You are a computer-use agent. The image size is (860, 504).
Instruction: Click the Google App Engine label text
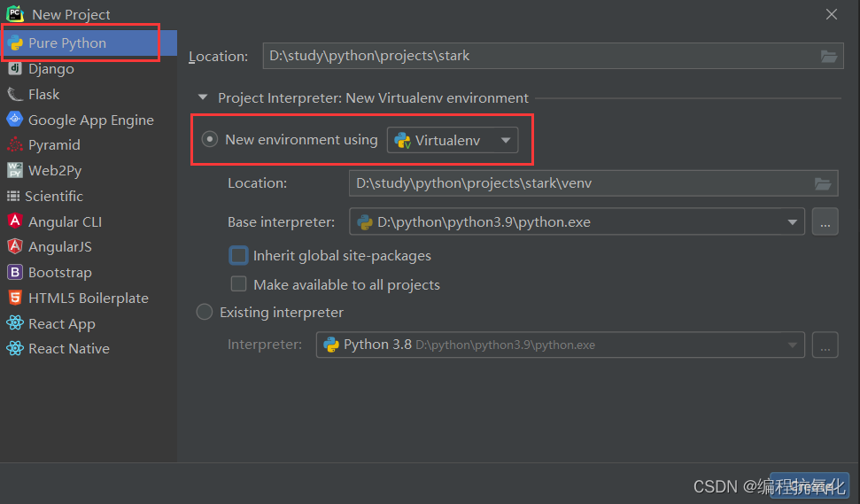91,120
